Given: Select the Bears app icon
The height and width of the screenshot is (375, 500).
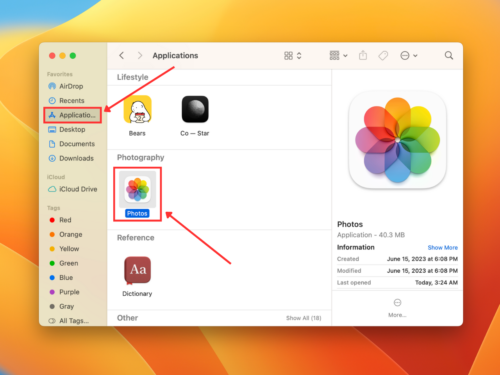Looking at the screenshot, I should [137, 110].
